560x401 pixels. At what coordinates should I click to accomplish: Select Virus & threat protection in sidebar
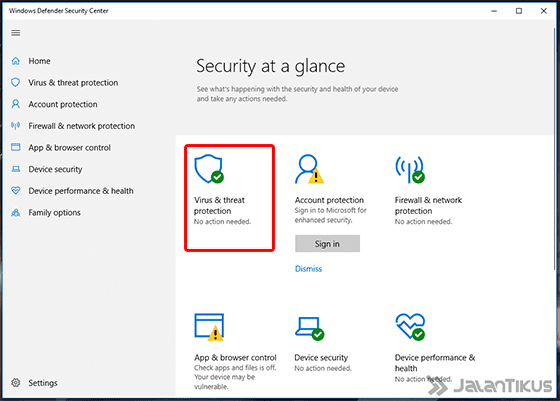(73, 83)
